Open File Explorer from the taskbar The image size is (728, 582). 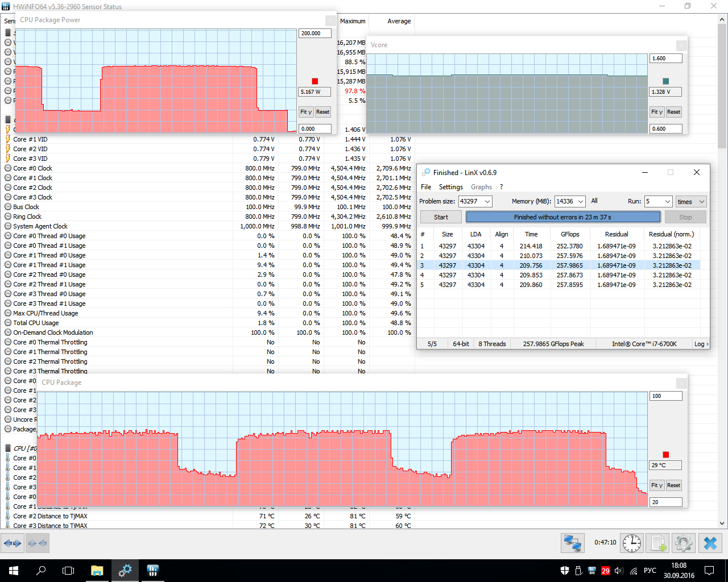97,571
